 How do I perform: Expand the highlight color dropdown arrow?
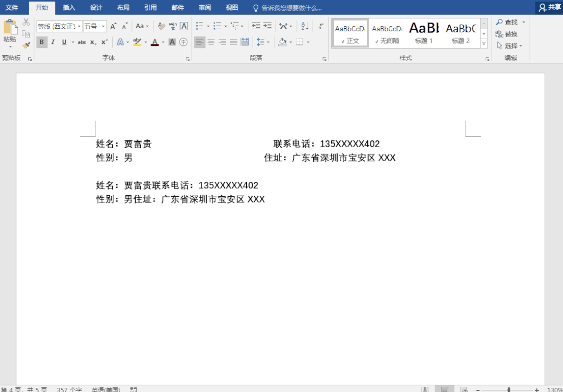coord(146,42)
